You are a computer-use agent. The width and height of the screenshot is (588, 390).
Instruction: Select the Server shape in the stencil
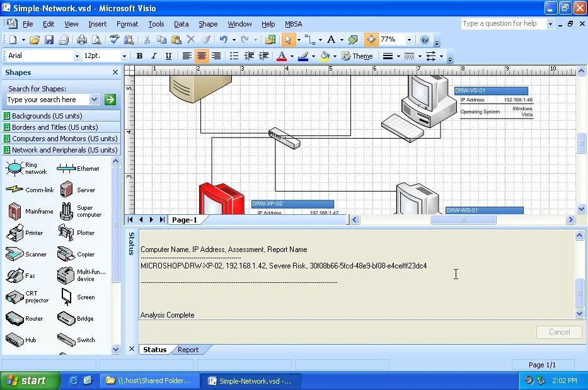pos(78,190)
